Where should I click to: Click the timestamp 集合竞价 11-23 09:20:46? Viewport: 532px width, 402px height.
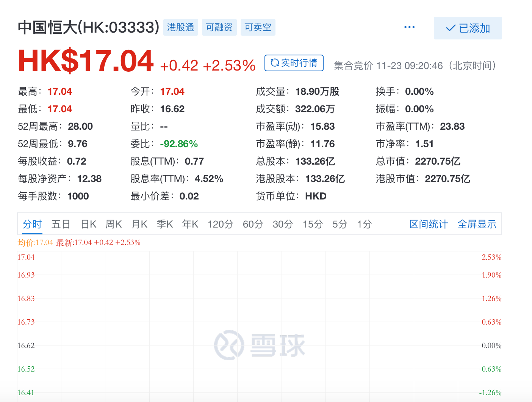(388, 66)
